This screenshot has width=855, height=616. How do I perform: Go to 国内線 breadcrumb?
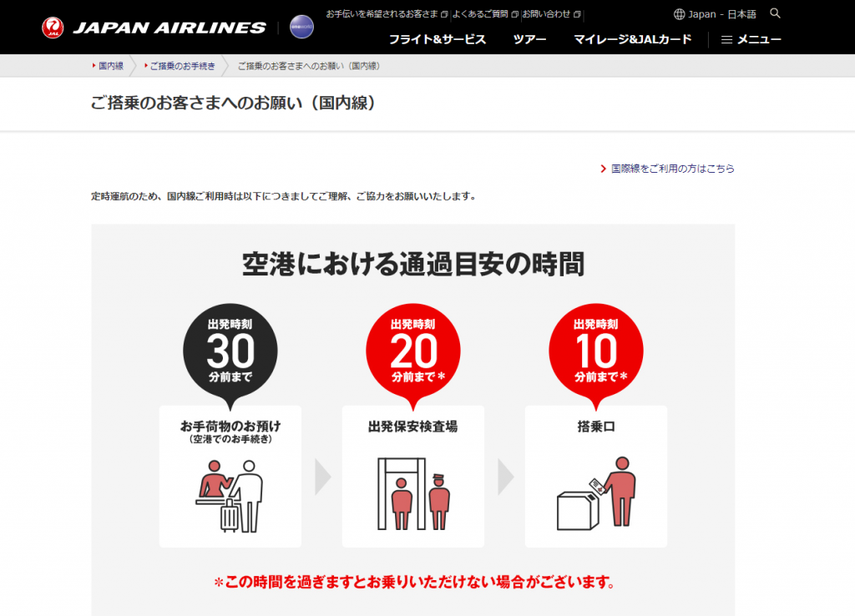(x=111, y=66)
